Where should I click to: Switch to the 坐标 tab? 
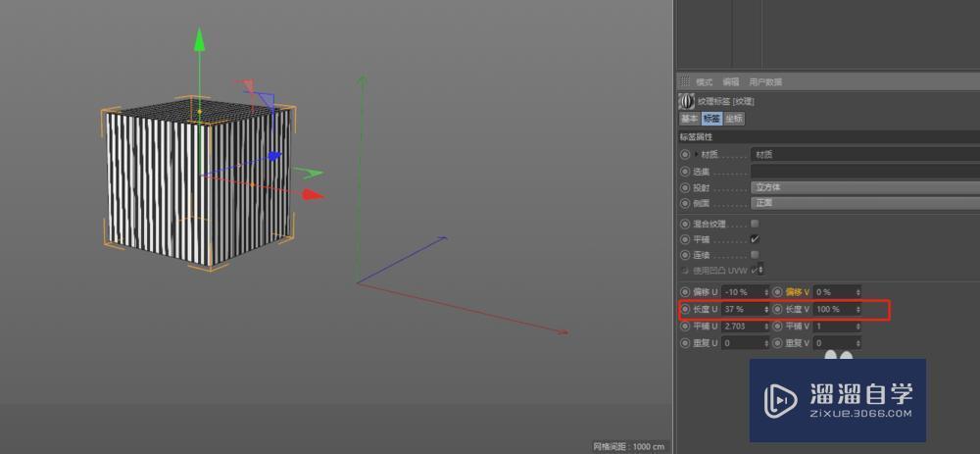click(734, 119)
